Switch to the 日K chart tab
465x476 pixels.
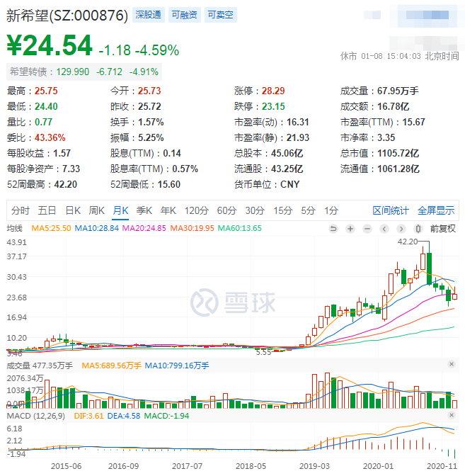tap(73, 210)
